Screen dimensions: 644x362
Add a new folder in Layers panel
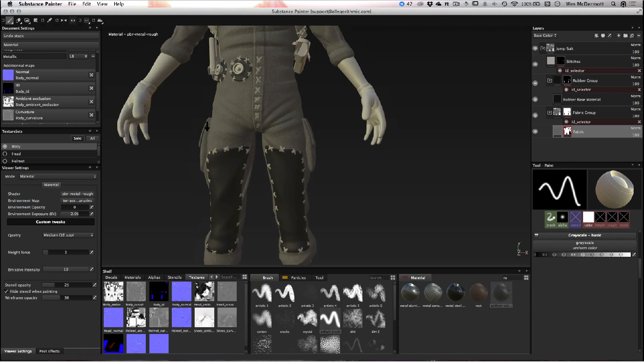pos(626,36)
